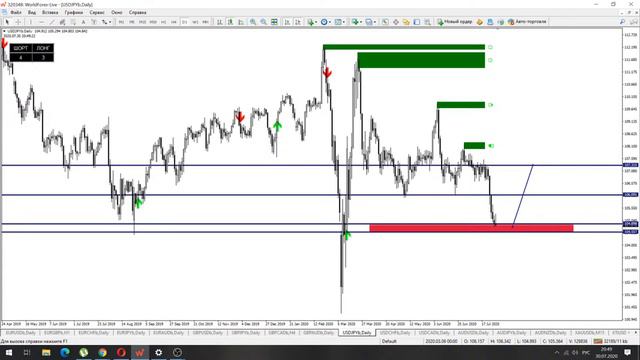Open the Графики menu
Viewport: 640px width, 360px height.
(x=73, y=13)
